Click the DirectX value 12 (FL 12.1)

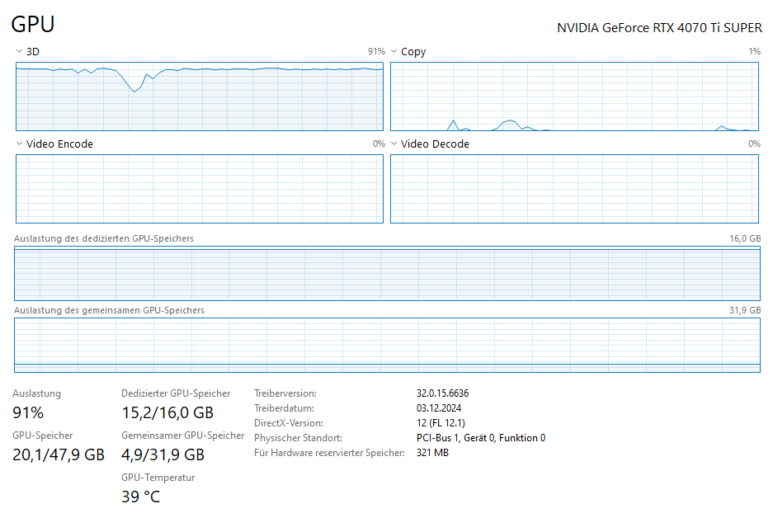(441, 423)
